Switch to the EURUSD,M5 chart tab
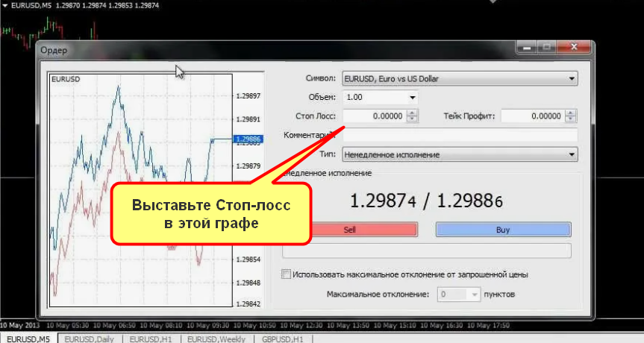644x343 pixels. pos(28,339)
